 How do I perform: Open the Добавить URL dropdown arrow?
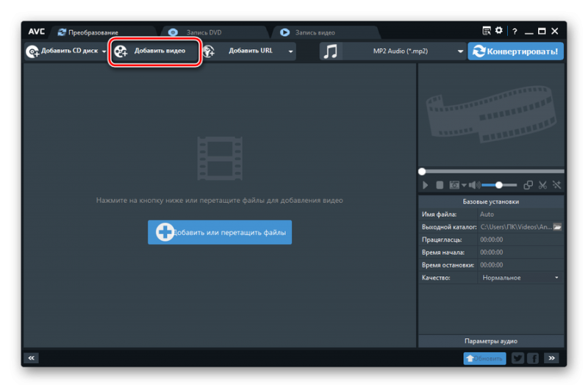[x=291, y=51]
